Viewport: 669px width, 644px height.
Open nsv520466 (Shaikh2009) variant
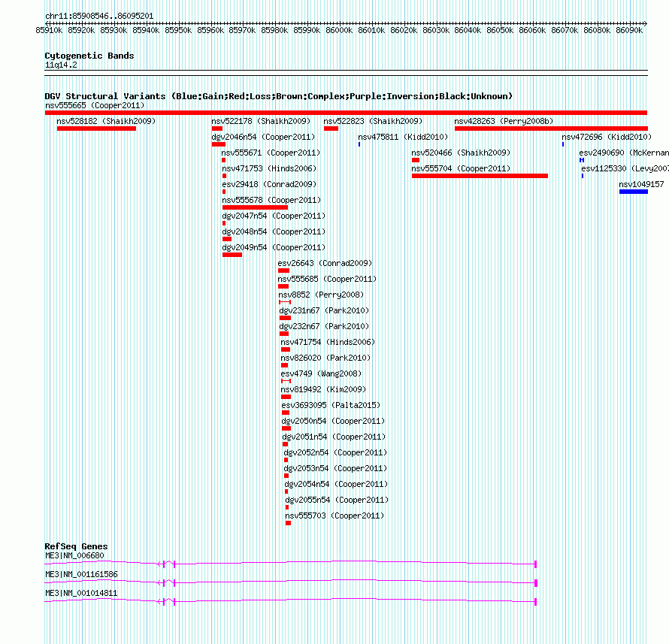(461, 153)
